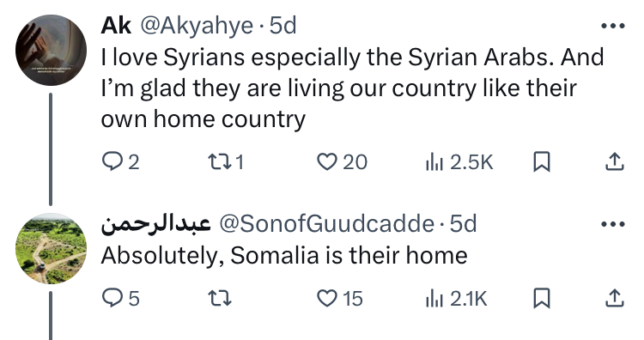Open more options for SonofGuudcadde's tweet
The image size is (644, 340).
(x=613, y=224)
